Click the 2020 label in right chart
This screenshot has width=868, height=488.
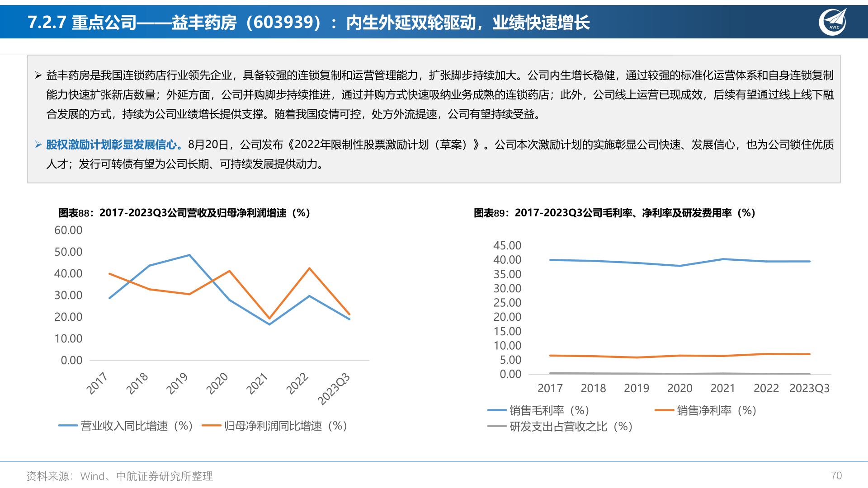(x=680, y=388)
